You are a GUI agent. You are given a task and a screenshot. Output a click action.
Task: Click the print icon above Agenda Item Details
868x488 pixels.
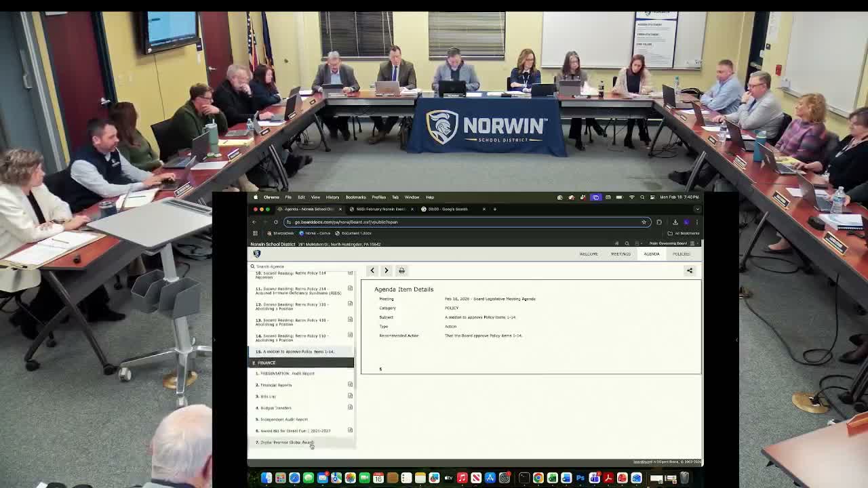coord(401,270)
